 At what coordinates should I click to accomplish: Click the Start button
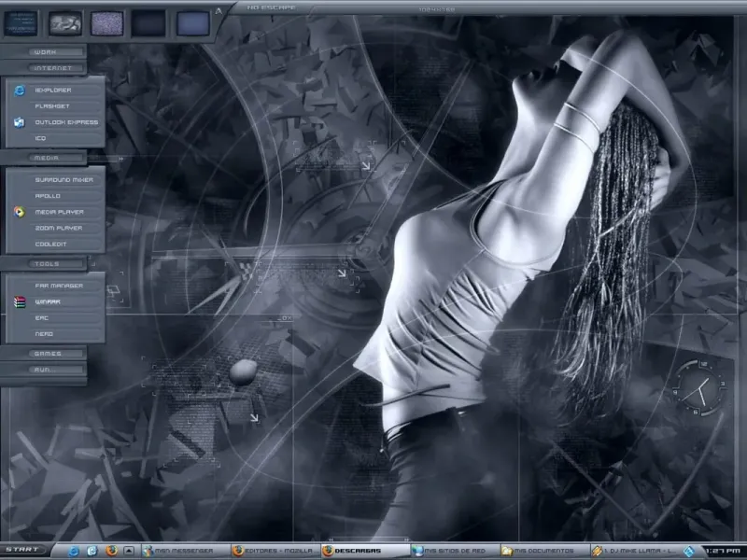tap(22, 550)
